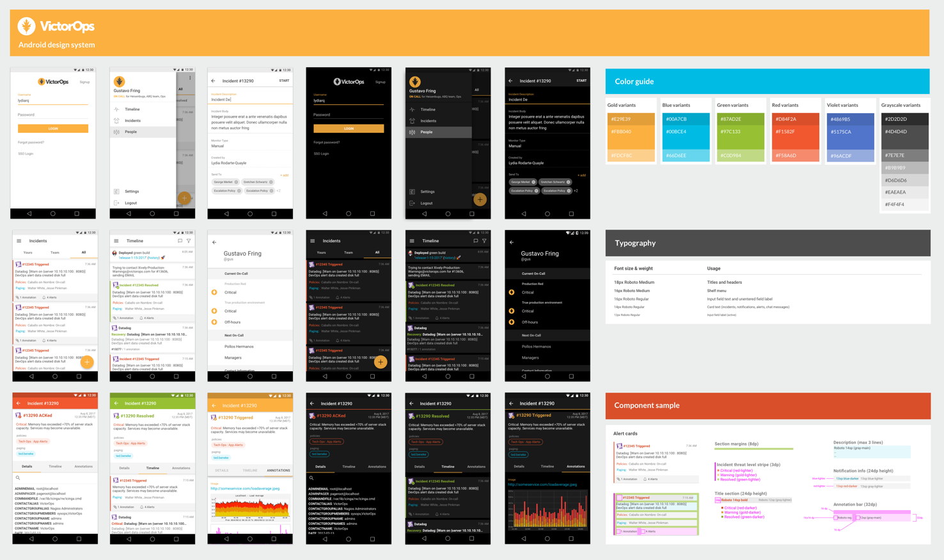This screenshot has width=944, height=560.
Task: Remove George Merket chip in light incident form
Action: pos(236,182)
